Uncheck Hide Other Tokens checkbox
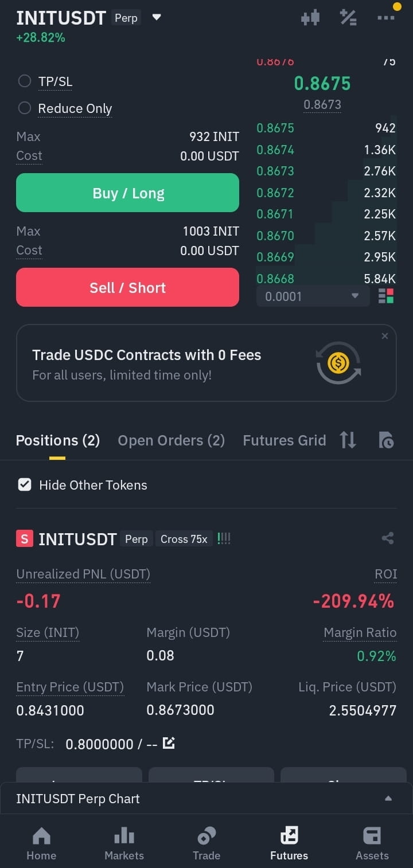413x868 pixels. pyautogui.click(x=25, y=484)
